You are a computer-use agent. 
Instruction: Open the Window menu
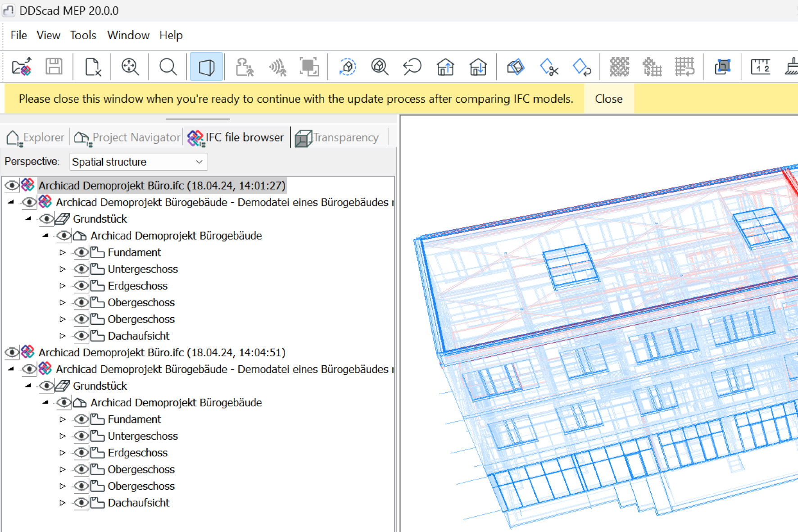128,35
